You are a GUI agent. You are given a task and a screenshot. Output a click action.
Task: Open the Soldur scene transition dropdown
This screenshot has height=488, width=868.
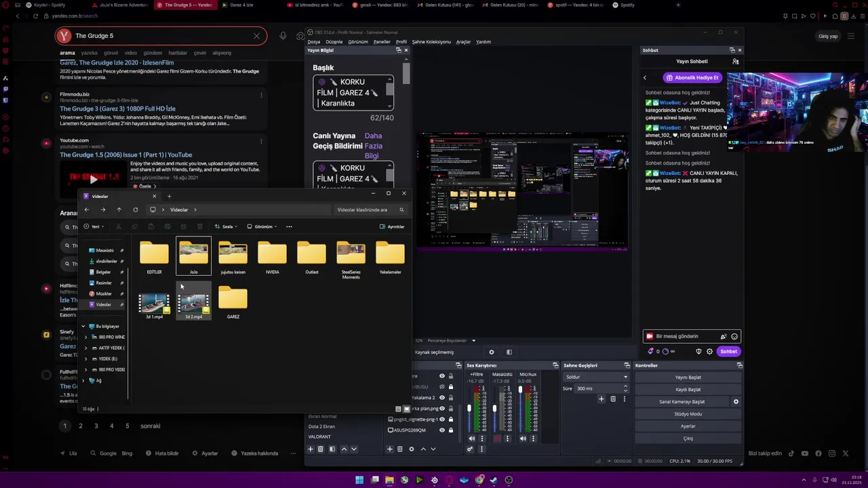pyautogui.click(x=596, y=377)
